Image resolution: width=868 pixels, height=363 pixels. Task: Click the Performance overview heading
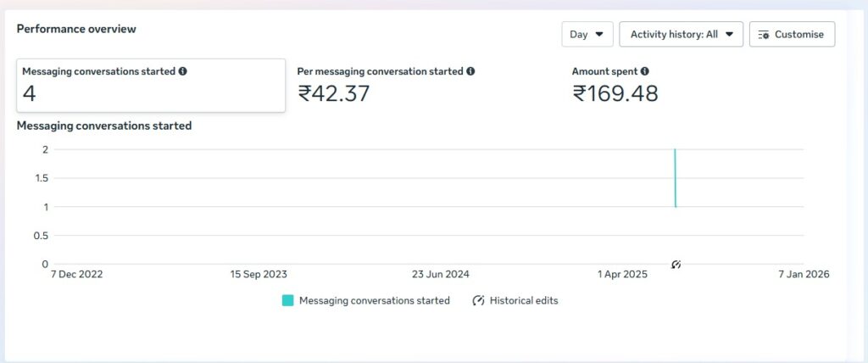pos(76,29)
